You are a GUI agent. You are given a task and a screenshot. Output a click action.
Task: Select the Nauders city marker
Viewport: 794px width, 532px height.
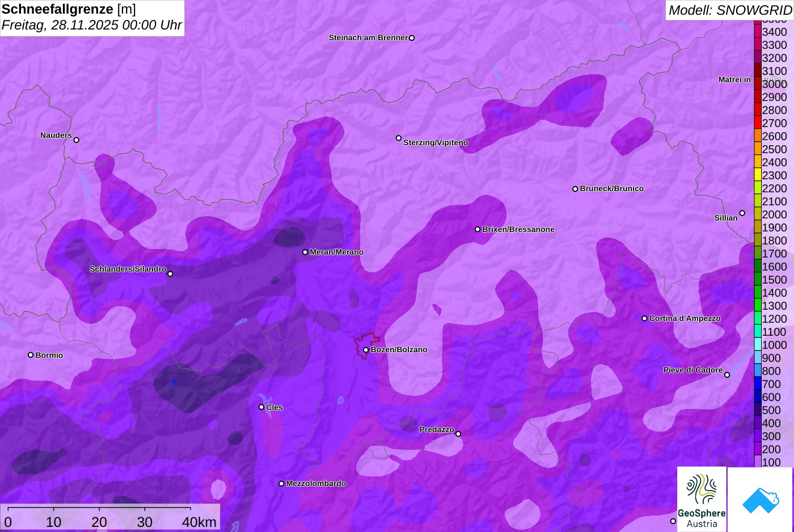click(x=77, y=140)
